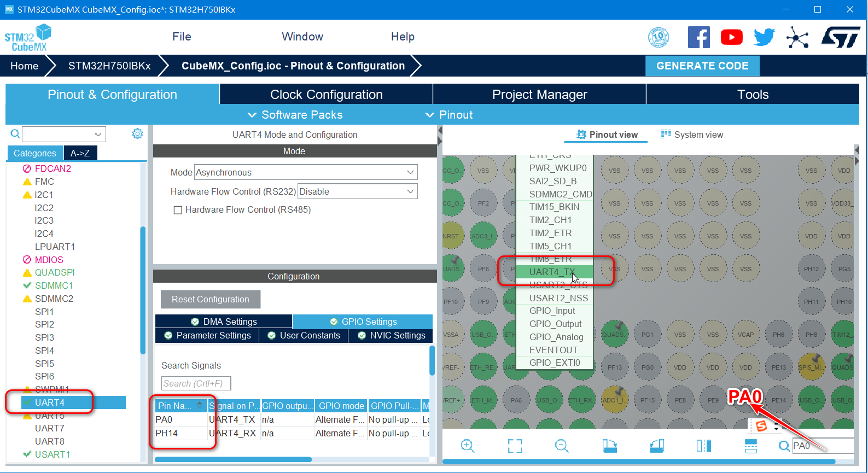
Task: Open the NVIC Settings tab
Action: pyautogui.click(x=391, y=335)
